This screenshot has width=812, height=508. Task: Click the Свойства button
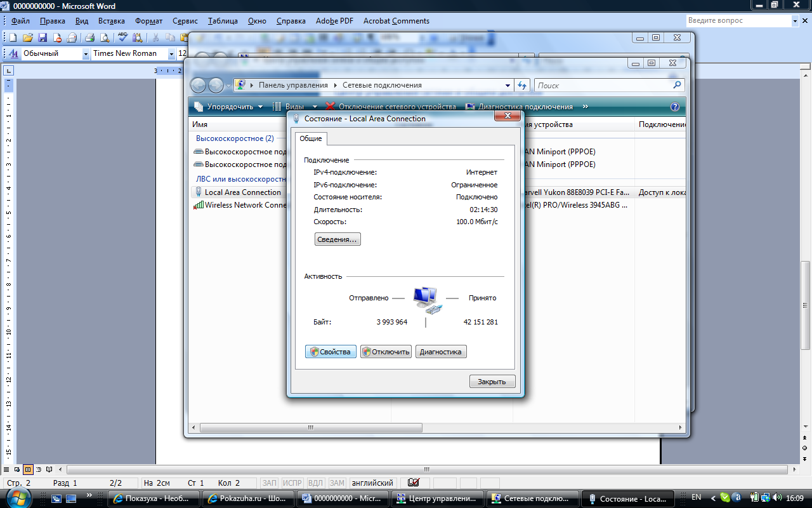coord(331,352)
